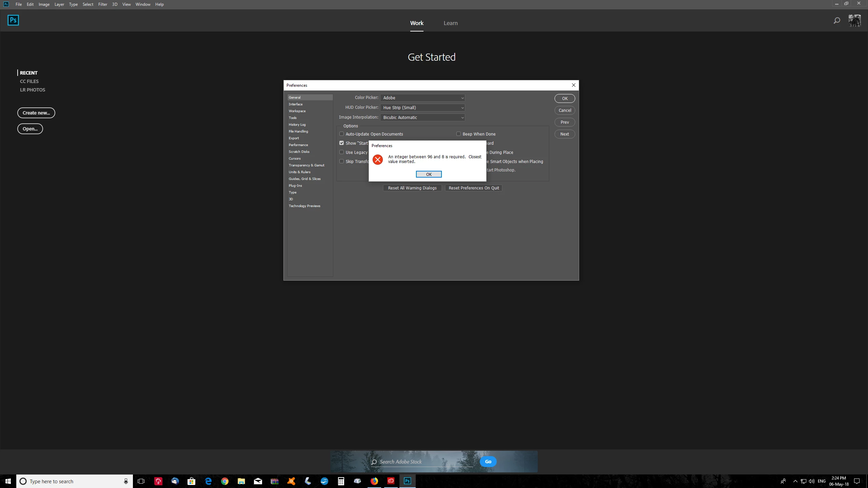Toggle Beep When Done checkbox
This screenshot has height=488, width=868.
458,134
